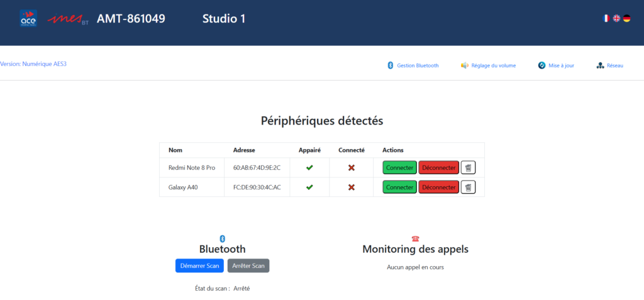Open Gestion Bluetooth menu
Image resolution: width=644 pixels, height=300 pixels.
tap(413, 65)
